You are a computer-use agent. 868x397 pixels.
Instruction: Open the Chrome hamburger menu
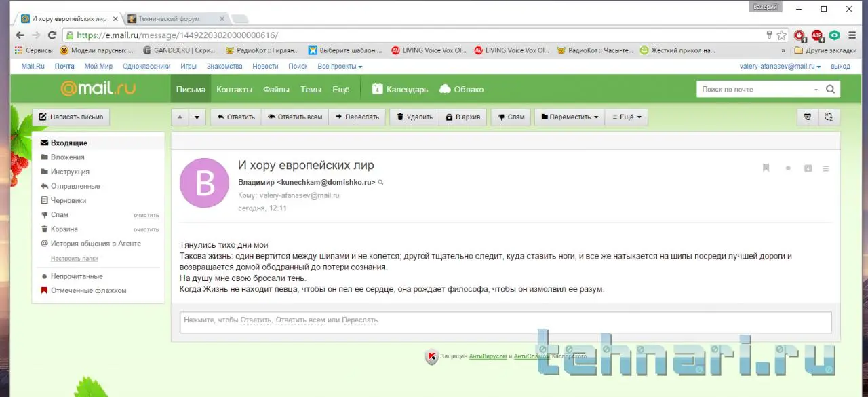click(852, 35)
